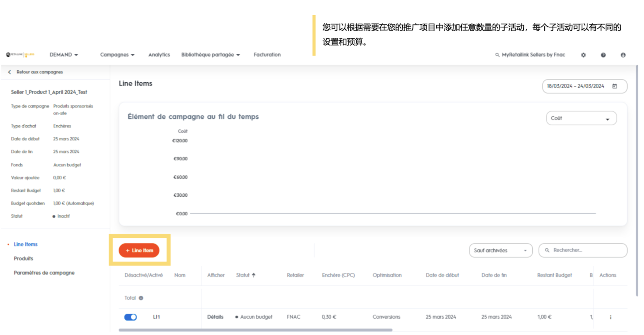
Task: Expand the DEMAND dropdown menu
Action: click(64, 55)
